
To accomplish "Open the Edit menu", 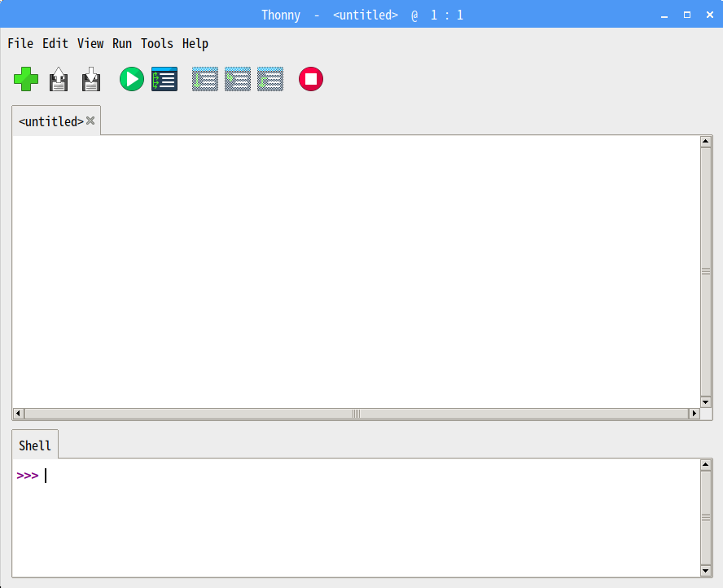I will [x=55, y=43].
